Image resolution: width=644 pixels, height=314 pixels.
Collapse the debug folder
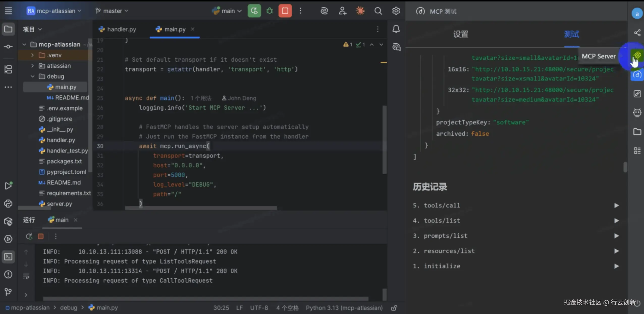click(x=32, y=76)
